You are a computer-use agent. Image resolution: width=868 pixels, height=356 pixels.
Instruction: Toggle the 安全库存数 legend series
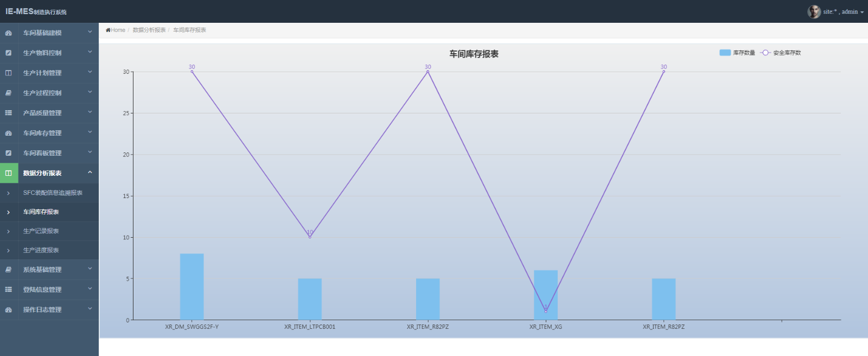click(x=780, y=53)
